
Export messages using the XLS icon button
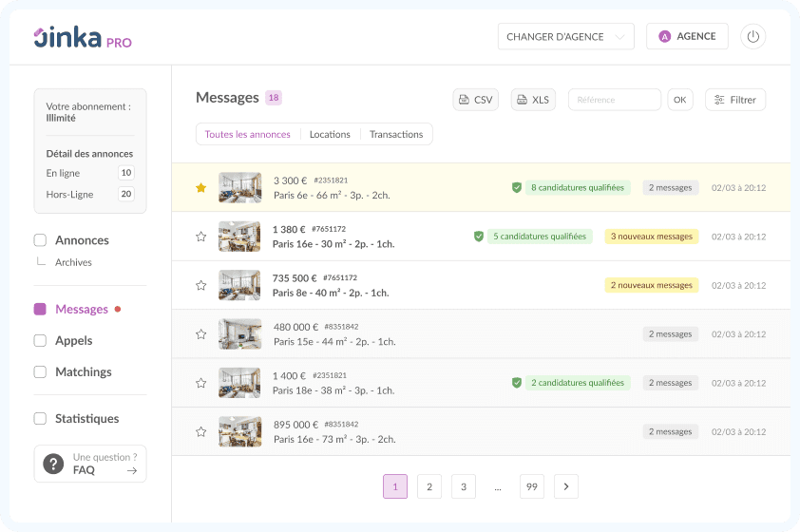533,100
